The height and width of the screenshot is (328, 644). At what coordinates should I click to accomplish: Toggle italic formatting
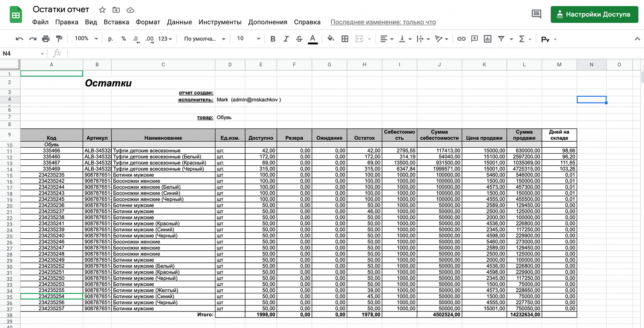pos(286,39)
